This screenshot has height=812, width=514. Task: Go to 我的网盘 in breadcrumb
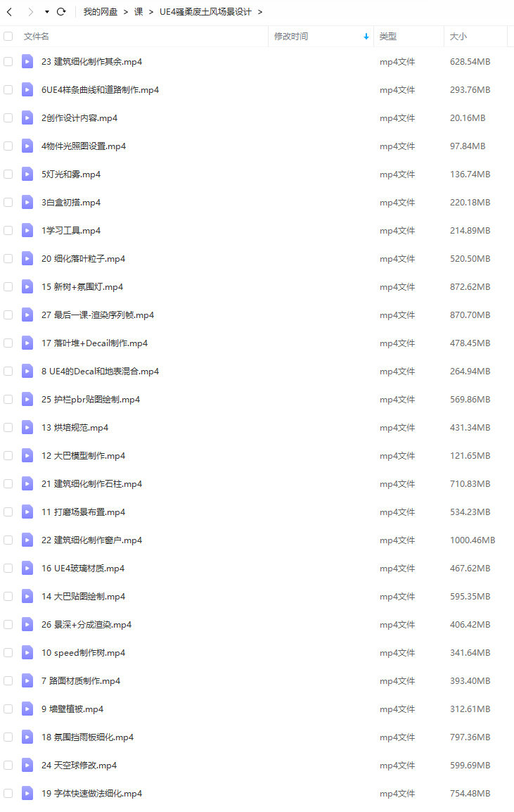(x=101, y=11)
